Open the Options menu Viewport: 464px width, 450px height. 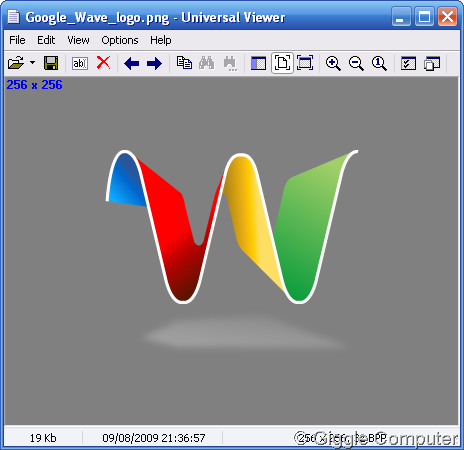point(120,40)
